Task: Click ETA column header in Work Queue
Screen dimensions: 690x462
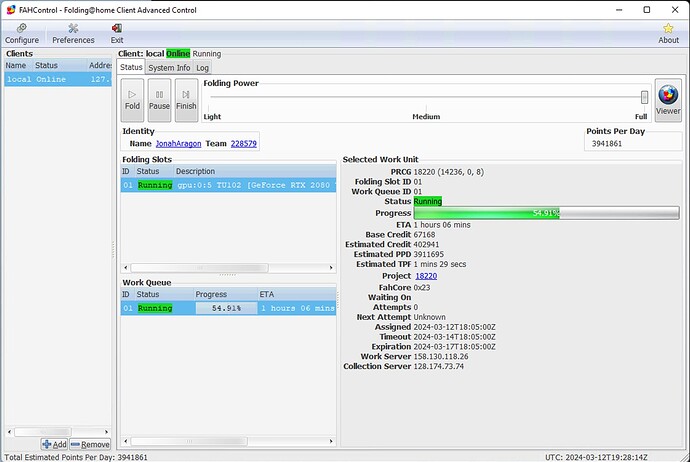Action: [297, 294]
